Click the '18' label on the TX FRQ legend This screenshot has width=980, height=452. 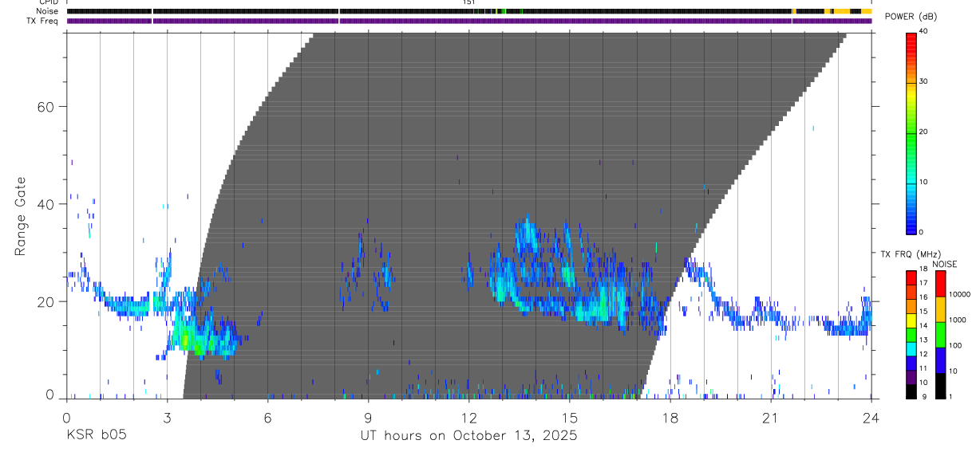[x=922, y=269]
